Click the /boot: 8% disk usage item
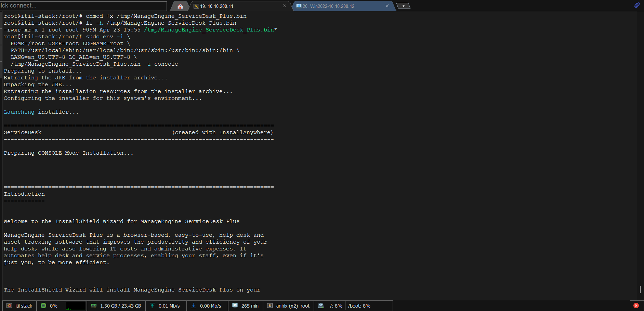The height and width of the screenshot is (311, 644). (359, 306)
